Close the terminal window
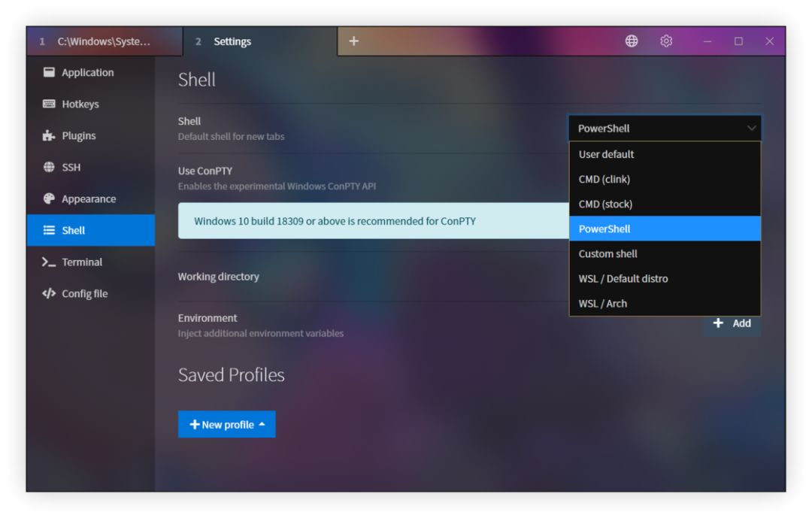 pos(770,41)
